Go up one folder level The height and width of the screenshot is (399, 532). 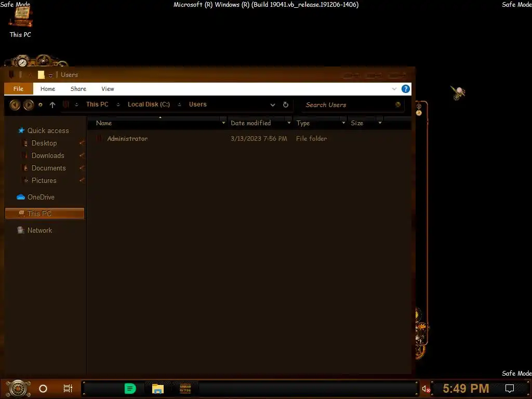(52, 105)
